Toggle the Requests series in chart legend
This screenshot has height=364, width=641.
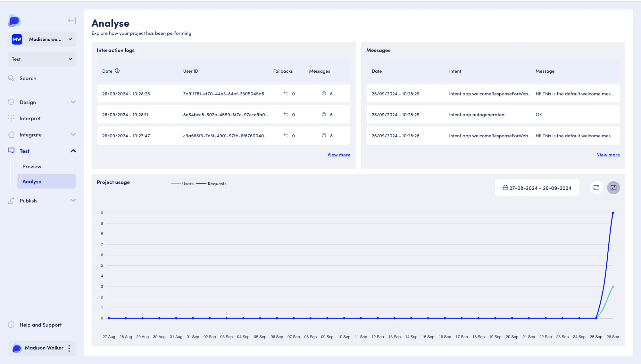click(x=211, y=184)
